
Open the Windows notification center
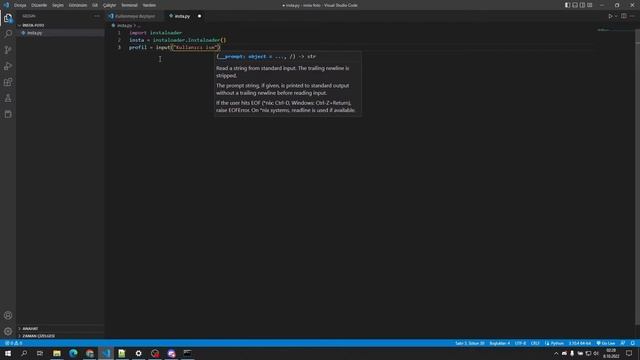click(x=629, y=353)
